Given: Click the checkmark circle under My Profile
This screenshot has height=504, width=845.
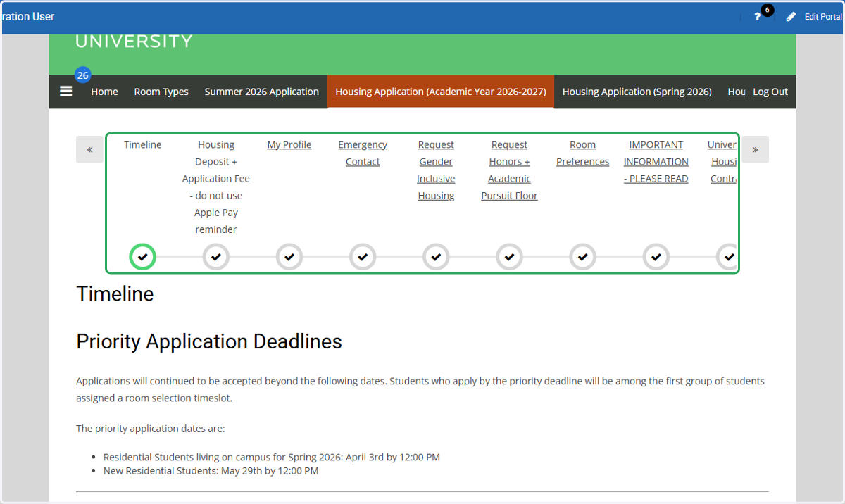Looking at the screenshot, I should click(289, 257).
